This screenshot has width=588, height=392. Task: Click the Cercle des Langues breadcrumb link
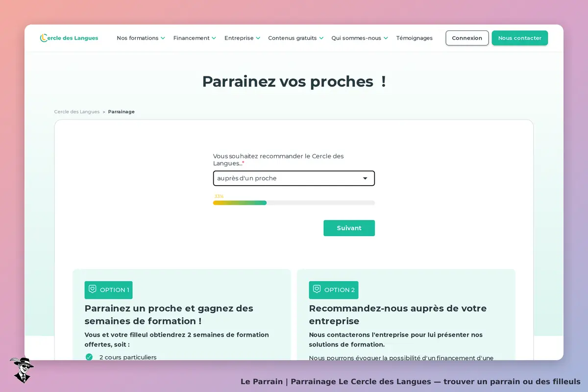click(77, 112)
